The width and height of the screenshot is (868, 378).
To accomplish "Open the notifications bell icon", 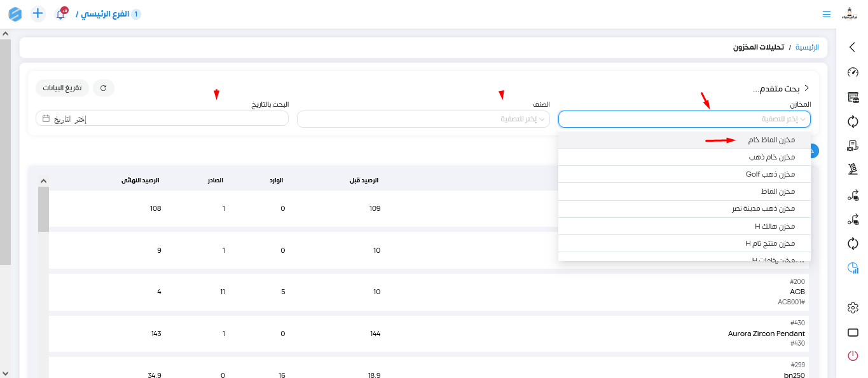I will tap(61, 14).
